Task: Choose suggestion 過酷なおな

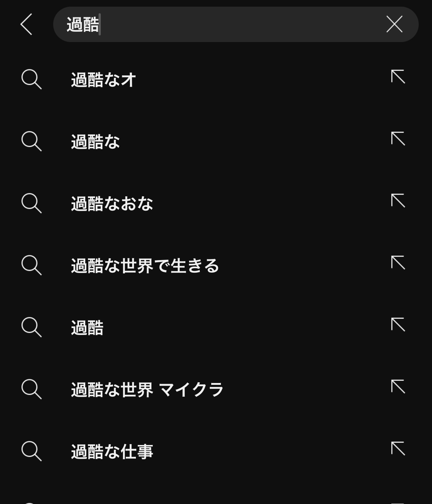Action: (112, 204)
